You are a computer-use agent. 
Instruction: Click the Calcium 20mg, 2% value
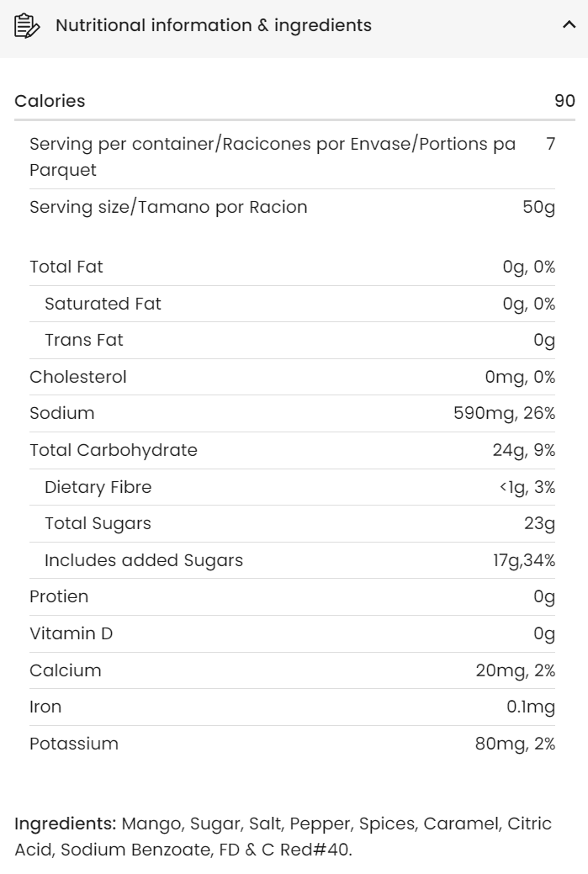pos(515,670)
